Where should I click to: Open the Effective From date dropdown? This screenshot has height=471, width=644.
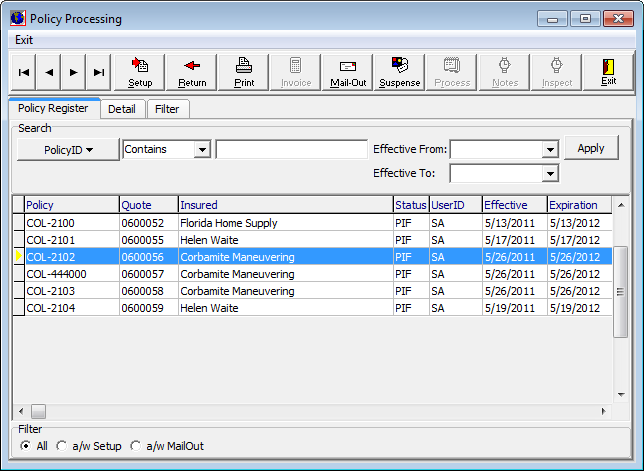click(x=549, y=149)
